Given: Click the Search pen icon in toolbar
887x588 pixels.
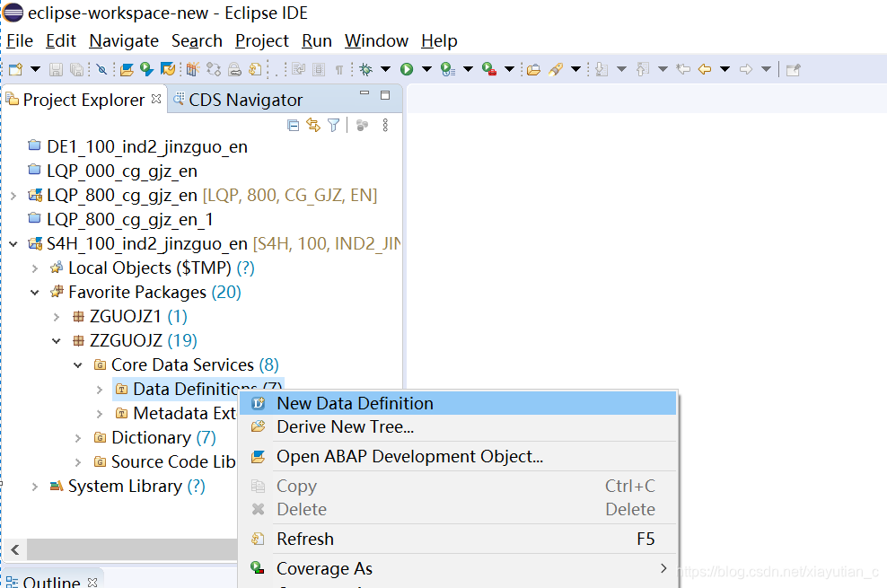Looking at the screenshot, I should [556, 69].
